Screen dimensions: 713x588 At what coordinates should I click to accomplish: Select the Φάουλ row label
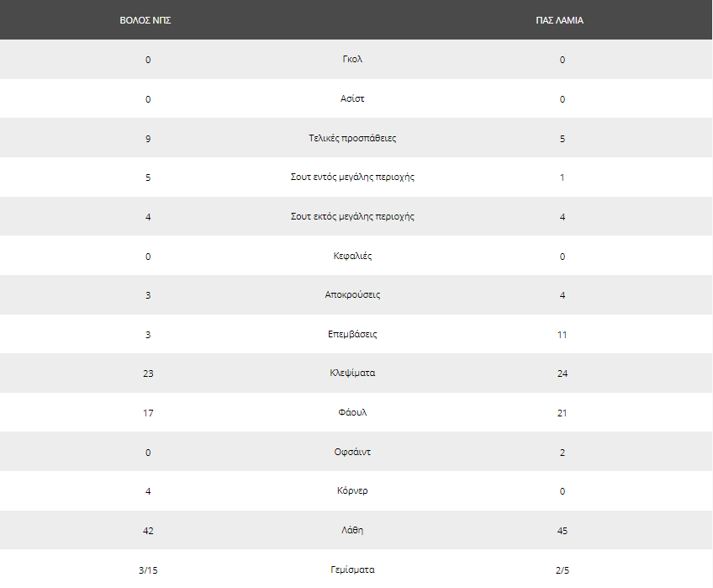352,413
